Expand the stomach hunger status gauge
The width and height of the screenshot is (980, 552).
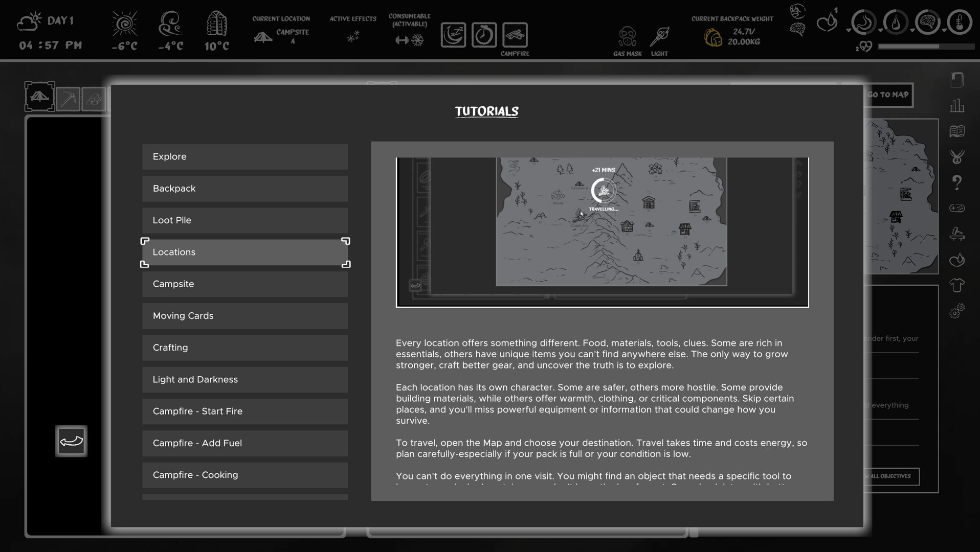(x=864, y=23)
